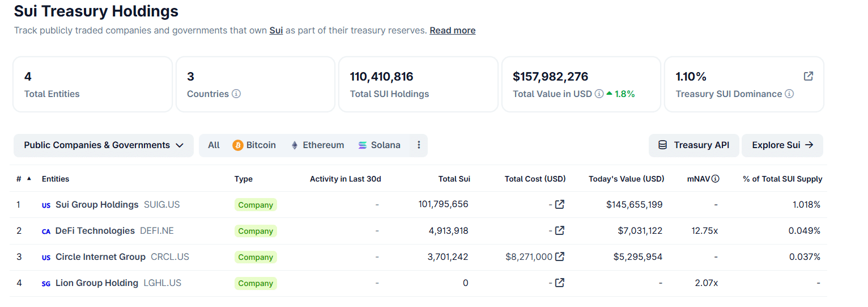Open Circle Internet Group cost source link icon
Image resolution: width=868 pixels, height=307 pixels.
coord(560,256)
